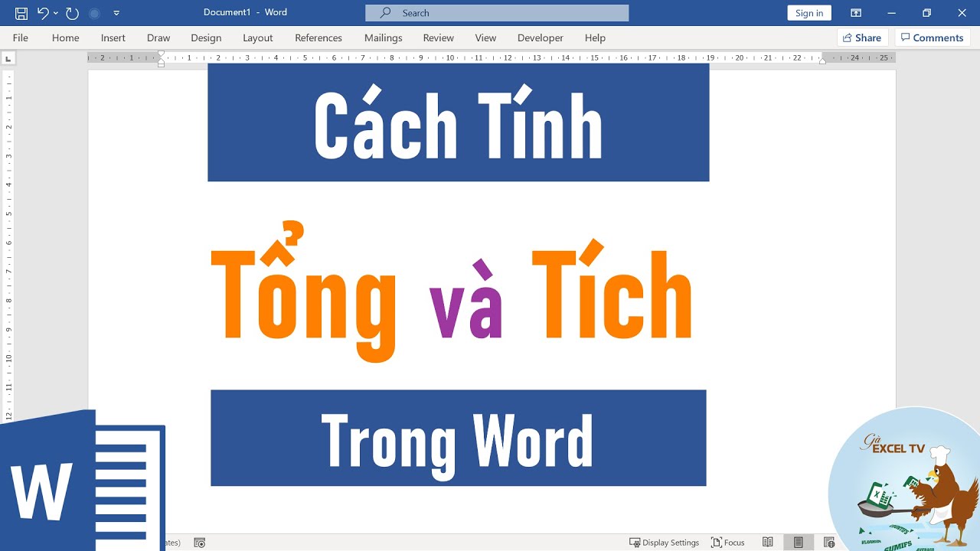Switch to the Insert ribbon tab

tap(113, 37)
